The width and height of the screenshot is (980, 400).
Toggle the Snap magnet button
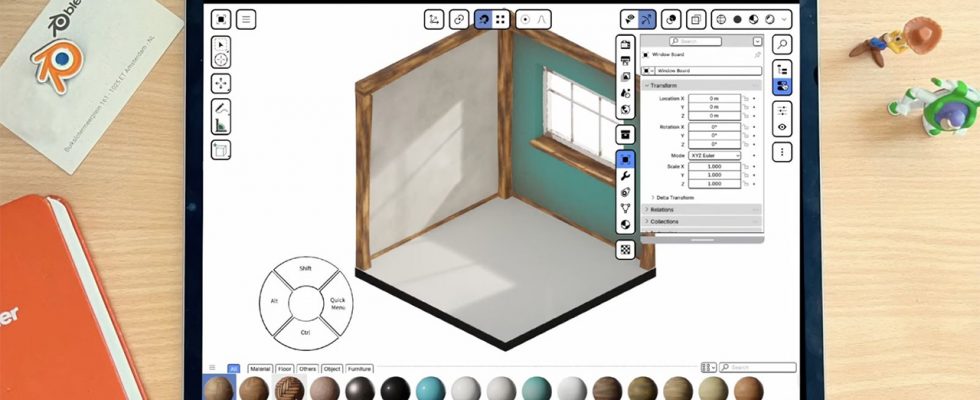(483, 19)
